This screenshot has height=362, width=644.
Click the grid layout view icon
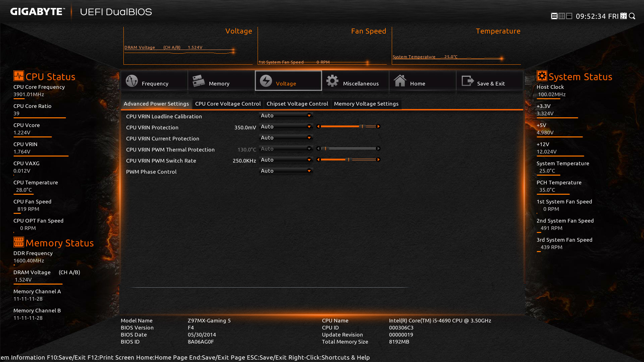tap(562, 16)
